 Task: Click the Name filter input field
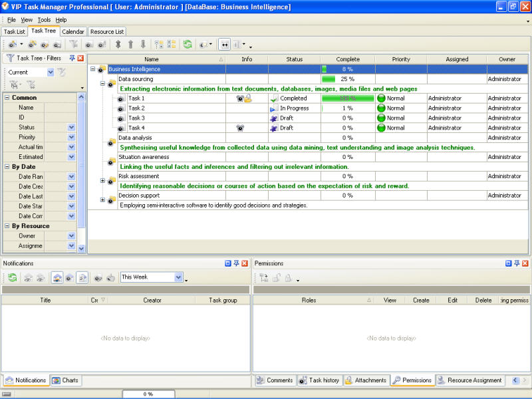click(60, 108)
